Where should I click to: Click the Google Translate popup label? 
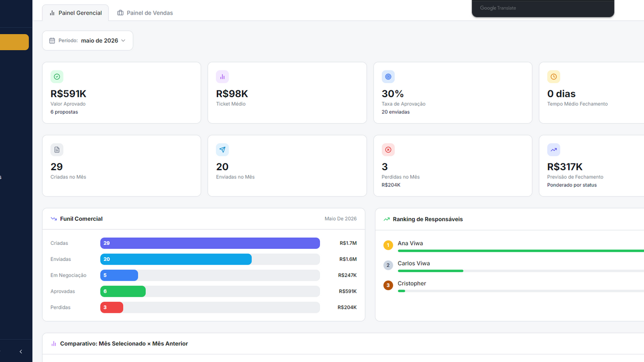[498, 8]
